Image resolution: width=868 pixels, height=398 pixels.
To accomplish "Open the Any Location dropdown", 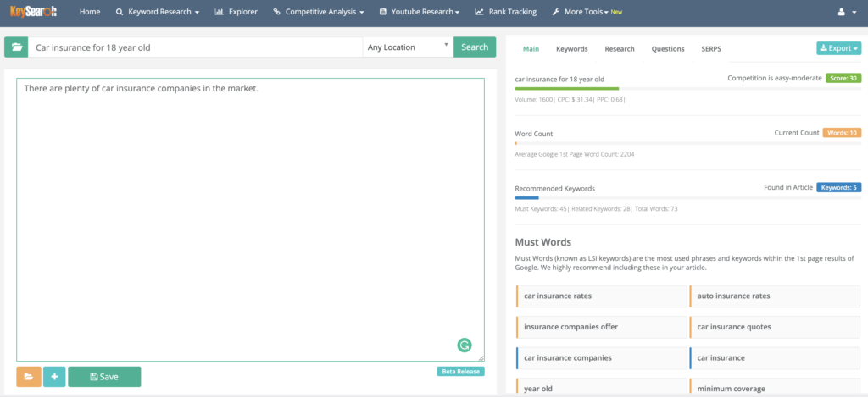I will pyautogui.click(x=408, y=47).
